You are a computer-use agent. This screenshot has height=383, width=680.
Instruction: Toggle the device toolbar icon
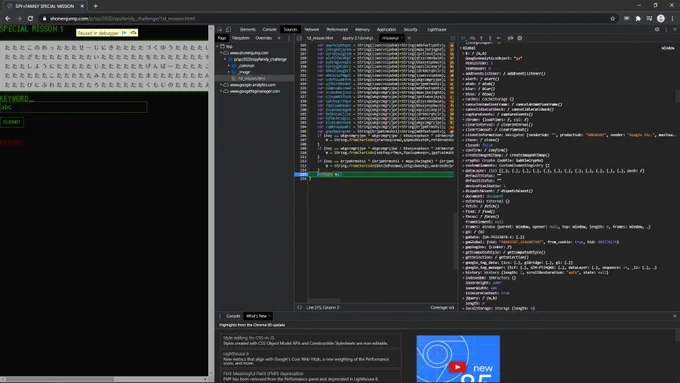[x=228, y=29]
